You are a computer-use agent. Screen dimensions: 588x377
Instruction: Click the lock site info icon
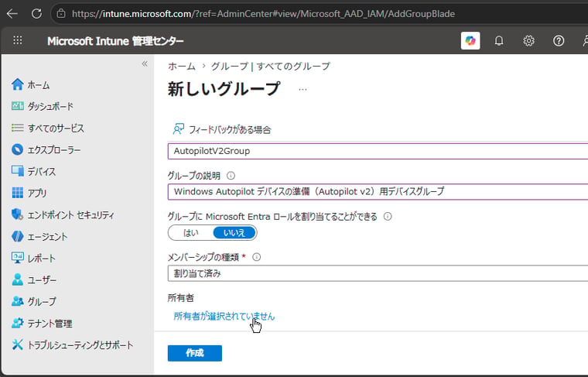click(x=61, y=14)
